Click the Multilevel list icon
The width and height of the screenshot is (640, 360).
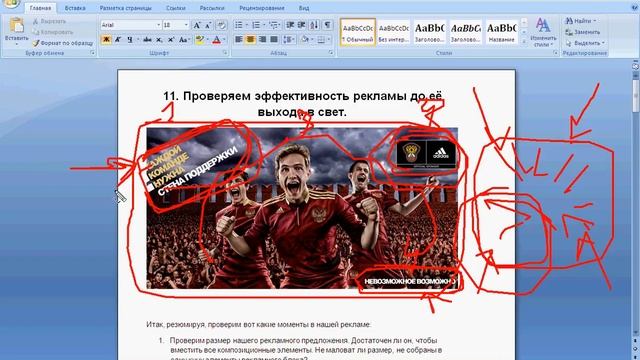(273, 25)
